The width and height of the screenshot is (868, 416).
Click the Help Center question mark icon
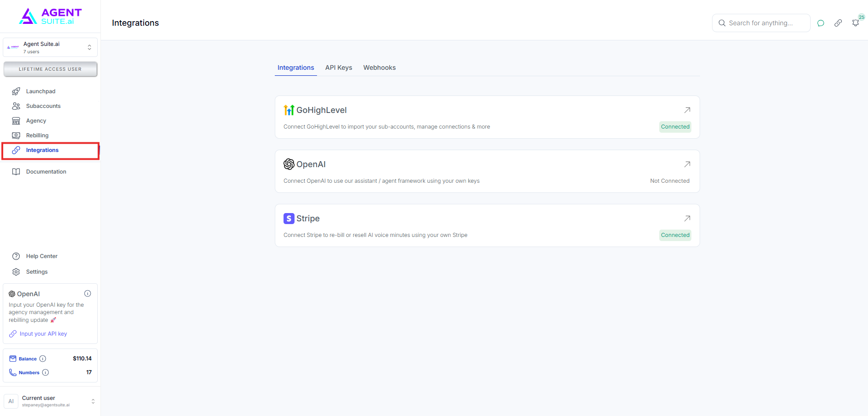[16, 256]
